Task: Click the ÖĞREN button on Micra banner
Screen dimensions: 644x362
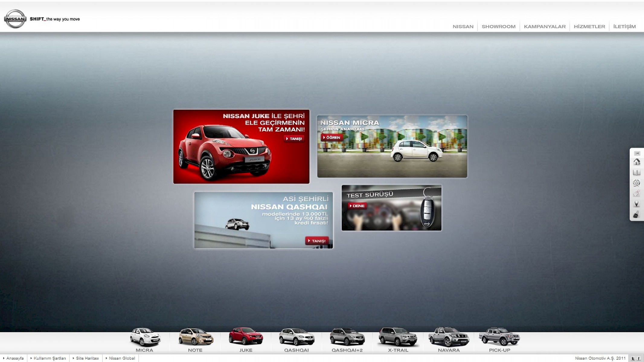Action: (x=332, y=138)
